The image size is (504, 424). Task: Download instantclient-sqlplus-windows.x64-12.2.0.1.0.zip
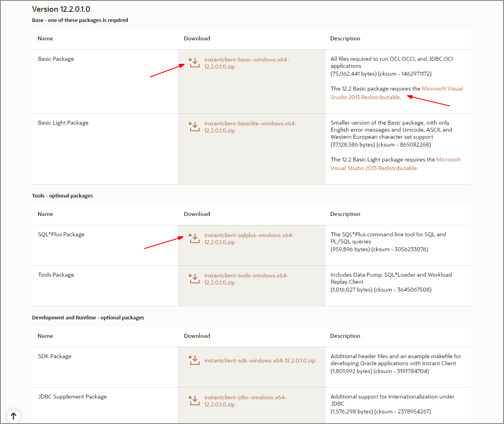249,239
